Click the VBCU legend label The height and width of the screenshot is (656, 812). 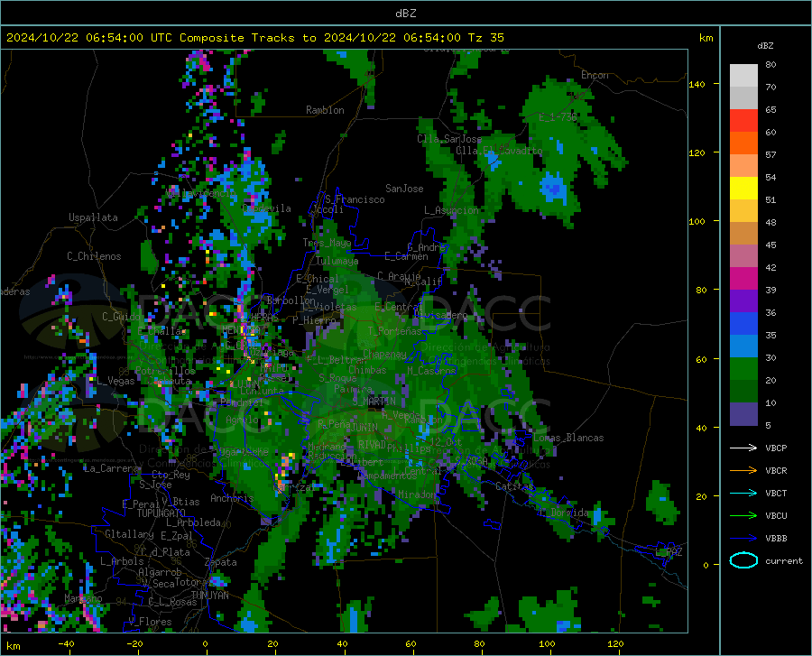pos(776,516)
